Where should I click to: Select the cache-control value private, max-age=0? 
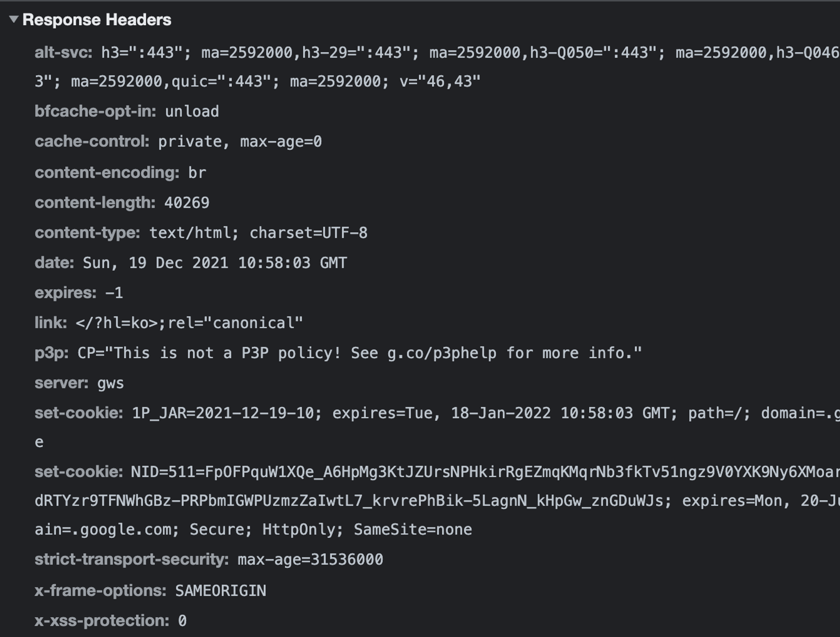click(239, 142)
